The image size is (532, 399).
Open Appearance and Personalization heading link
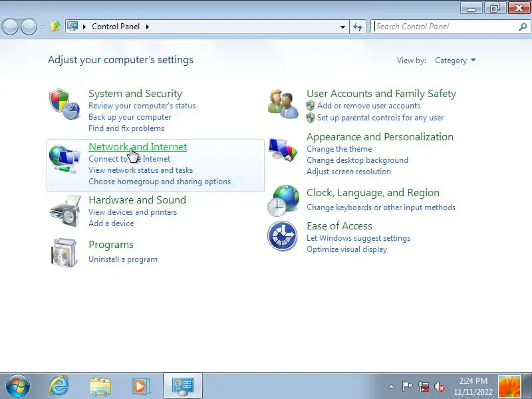click(380, 137)
